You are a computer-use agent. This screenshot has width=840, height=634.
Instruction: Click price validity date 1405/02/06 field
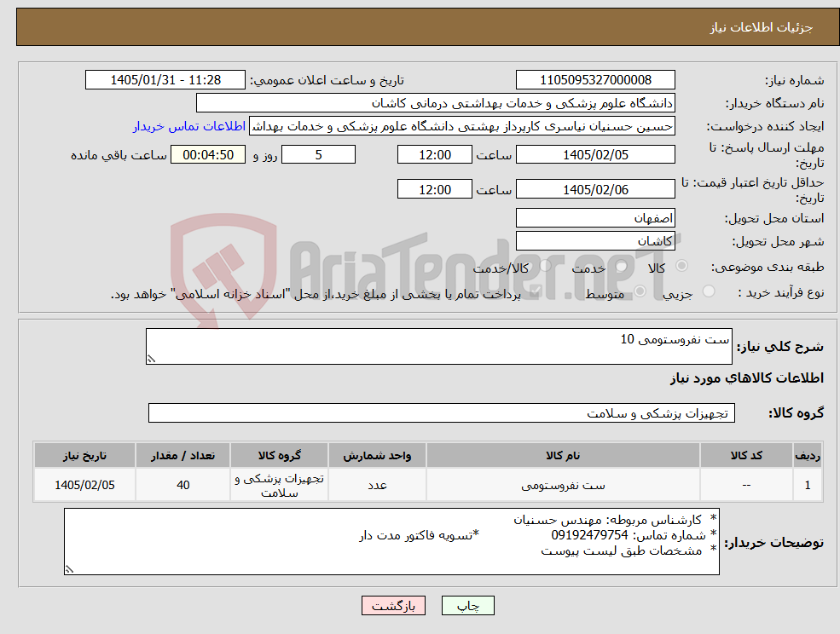point(595,189)
